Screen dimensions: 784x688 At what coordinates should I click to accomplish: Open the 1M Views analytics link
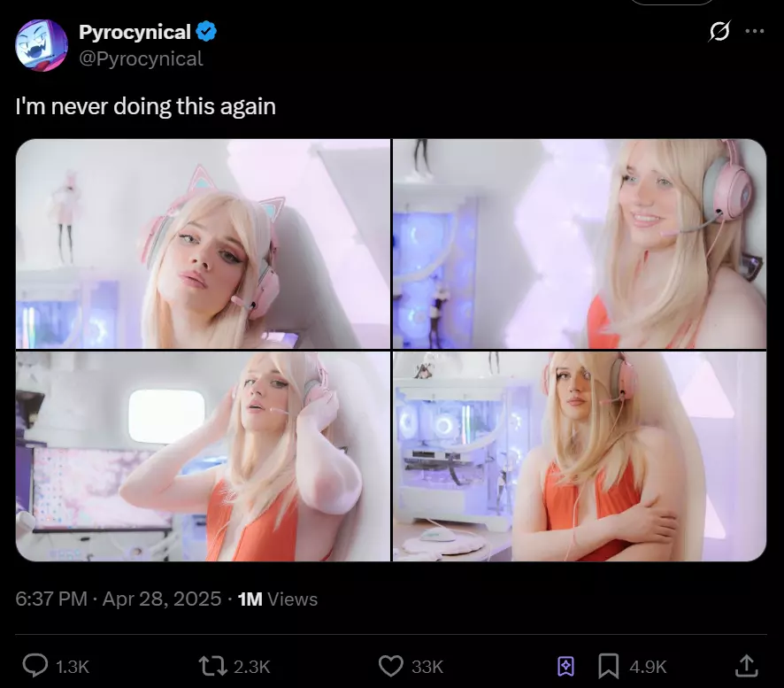278,599
